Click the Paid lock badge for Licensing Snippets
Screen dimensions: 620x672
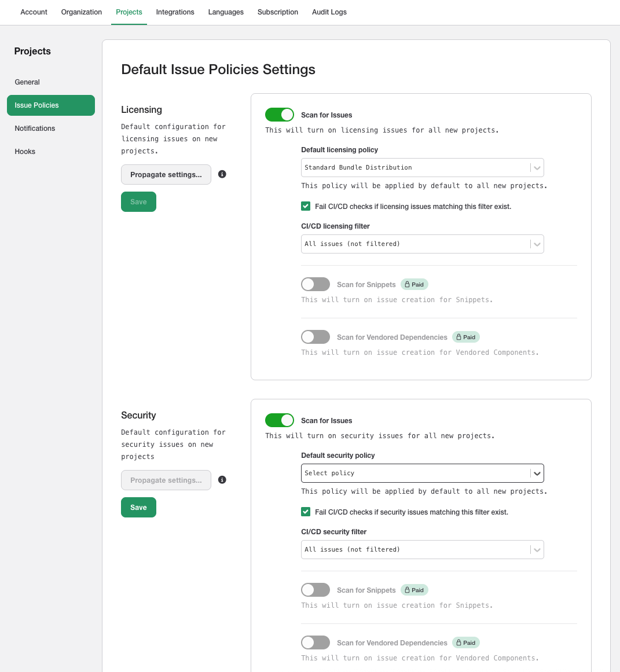tap(414, 285)
